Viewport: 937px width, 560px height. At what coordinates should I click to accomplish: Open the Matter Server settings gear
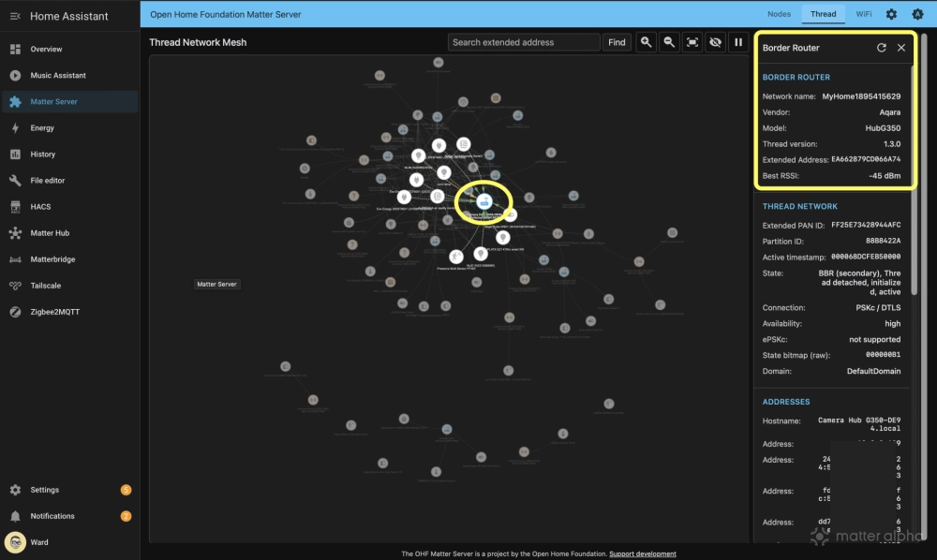click(892, 14)
